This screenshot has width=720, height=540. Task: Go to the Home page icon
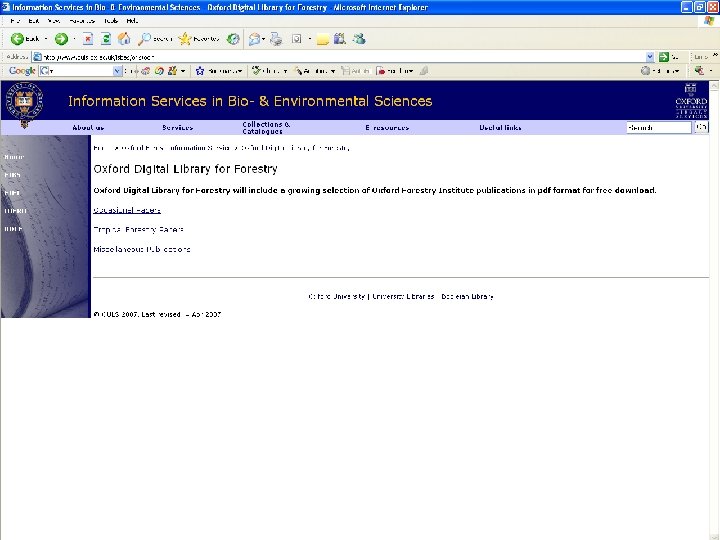[124, 39]
